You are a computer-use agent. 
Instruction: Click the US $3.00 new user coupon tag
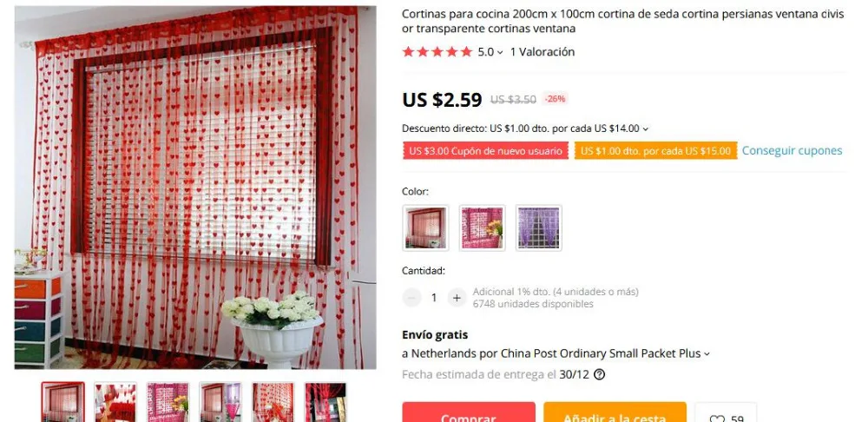click(485, 150)
